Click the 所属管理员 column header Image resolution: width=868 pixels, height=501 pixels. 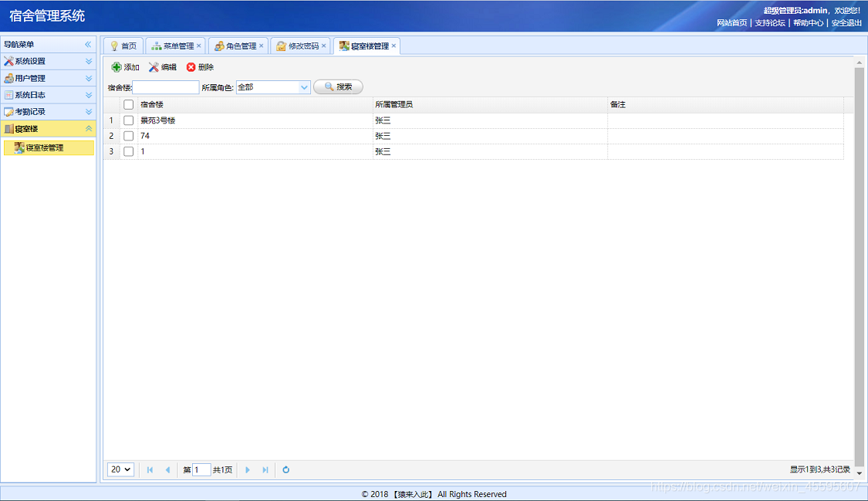click(490, 105)
